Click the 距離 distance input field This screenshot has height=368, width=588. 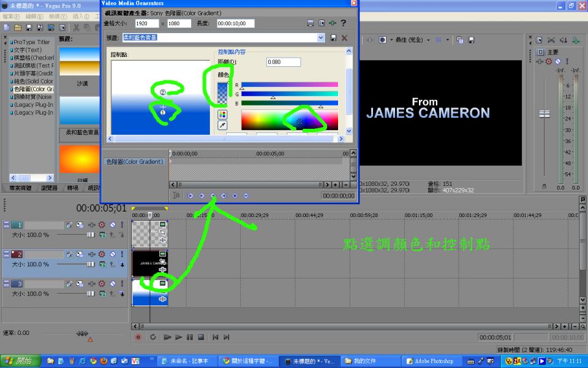[284, 62]
